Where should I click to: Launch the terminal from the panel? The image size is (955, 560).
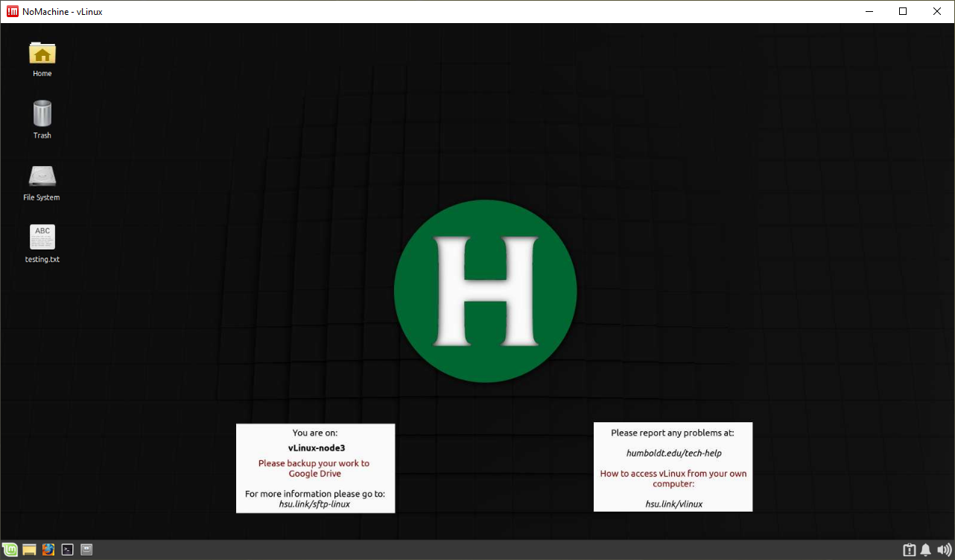68,550
